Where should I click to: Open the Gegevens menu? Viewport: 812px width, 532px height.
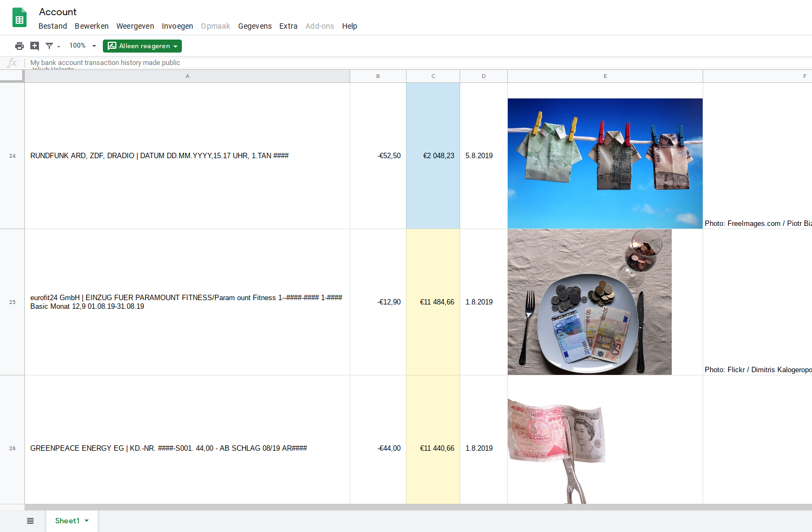pos(255,26)
